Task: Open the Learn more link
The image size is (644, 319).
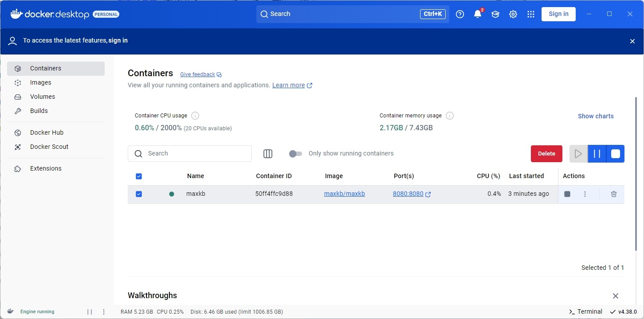Action: point(289,85)
